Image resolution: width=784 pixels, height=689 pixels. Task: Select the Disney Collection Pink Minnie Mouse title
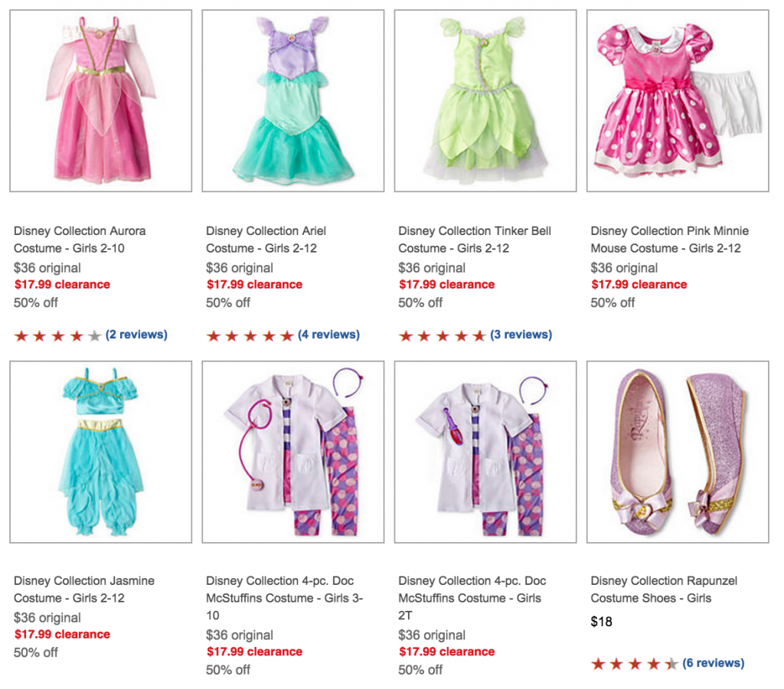pos(669,240)
